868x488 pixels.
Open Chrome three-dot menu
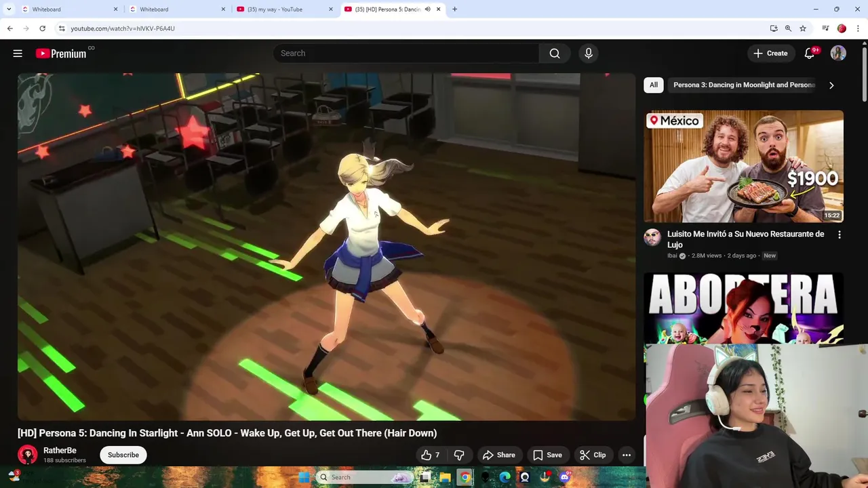(x=859, y=28)
